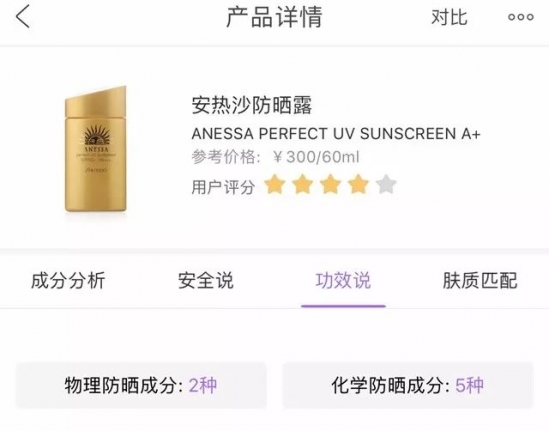Click the fourth rating star
The width and height of the screenshot is (549, 431).
point(358,185)
